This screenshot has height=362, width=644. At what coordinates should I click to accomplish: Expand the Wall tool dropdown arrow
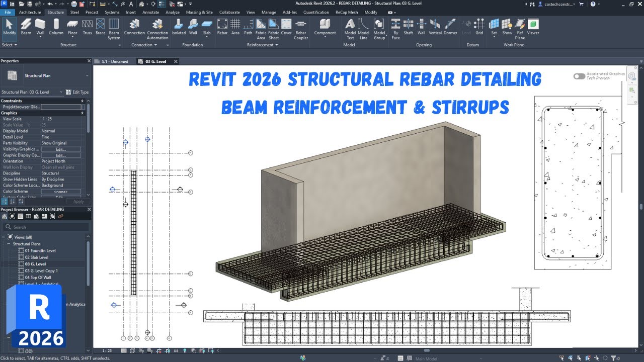[x=40, y=37]
